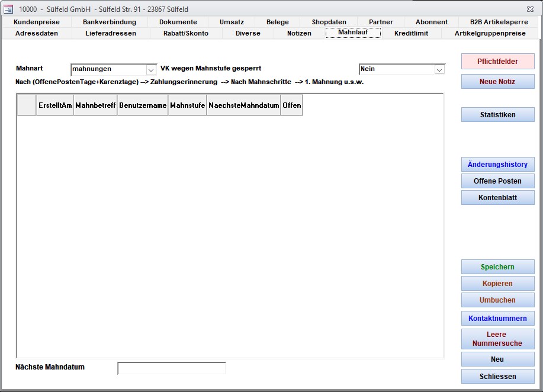Switch to the Kreditlimit tab

411,33
